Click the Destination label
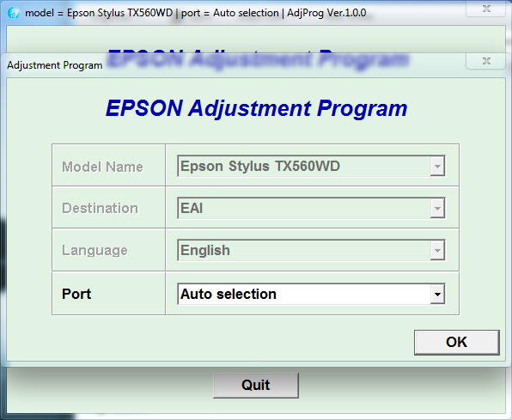 coord(100,209)
